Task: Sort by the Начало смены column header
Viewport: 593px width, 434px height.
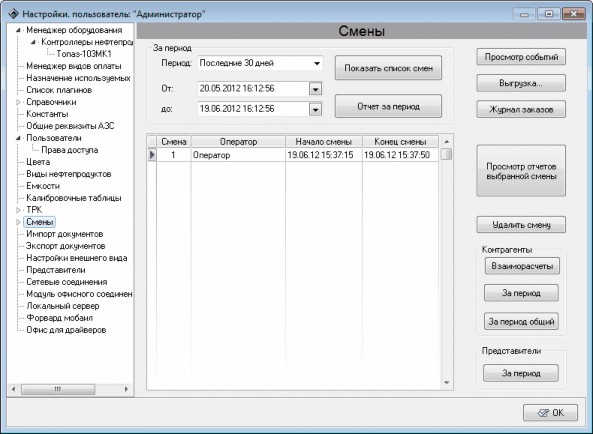Action: [x=324, y=142]
